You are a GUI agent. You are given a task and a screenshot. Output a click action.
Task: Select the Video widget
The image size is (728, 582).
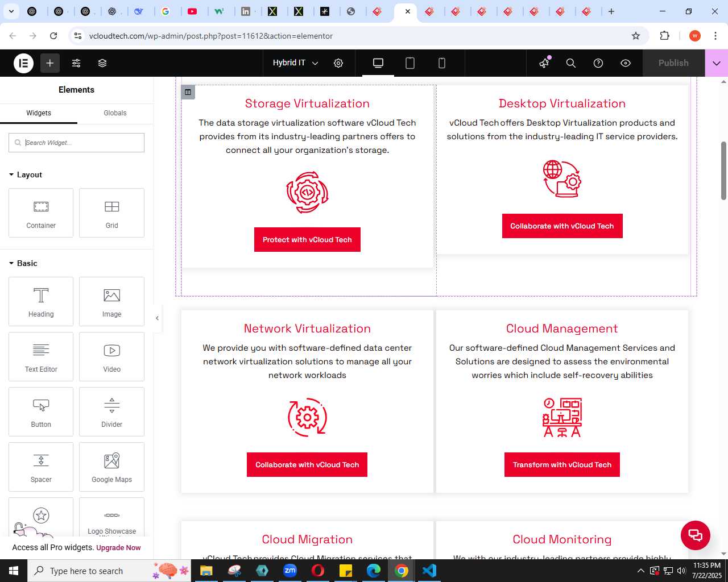[x=111, y=356]
